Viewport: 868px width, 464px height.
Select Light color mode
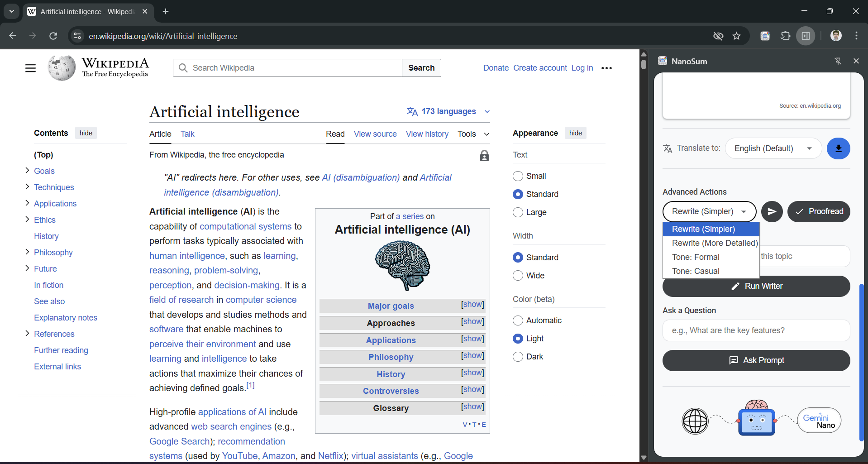coord(518,339)
